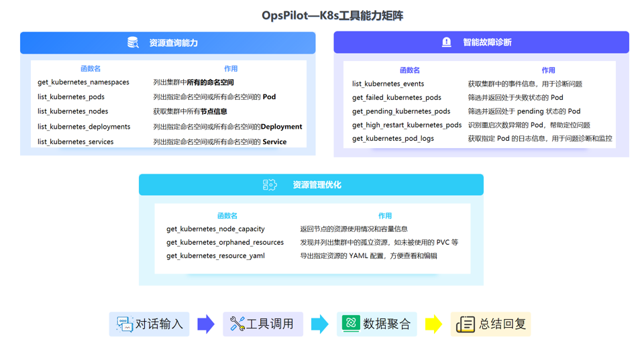Select the 智能故障诊断 header
This screenshot has width=644, height=362.
481,42
